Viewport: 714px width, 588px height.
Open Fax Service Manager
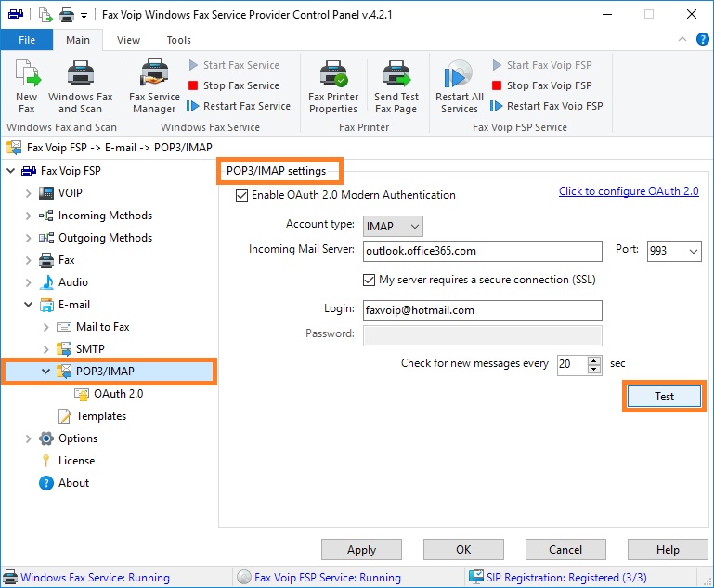pyautogui.click(x=154, y=86)
